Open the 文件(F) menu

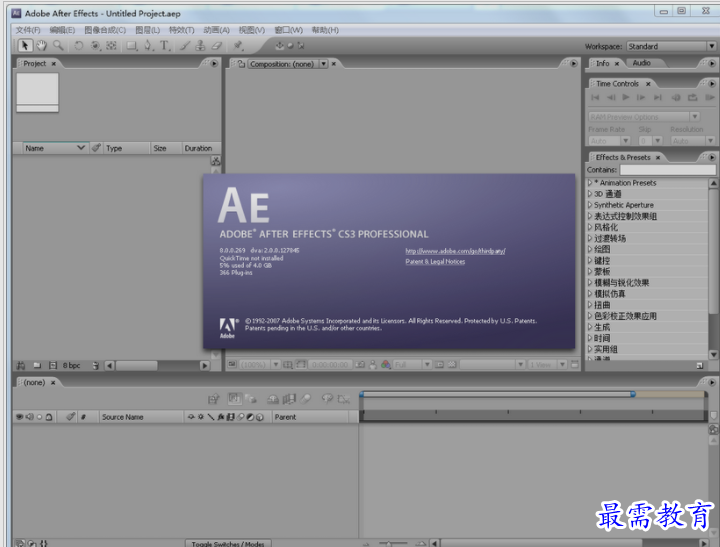tap(28, 30)
